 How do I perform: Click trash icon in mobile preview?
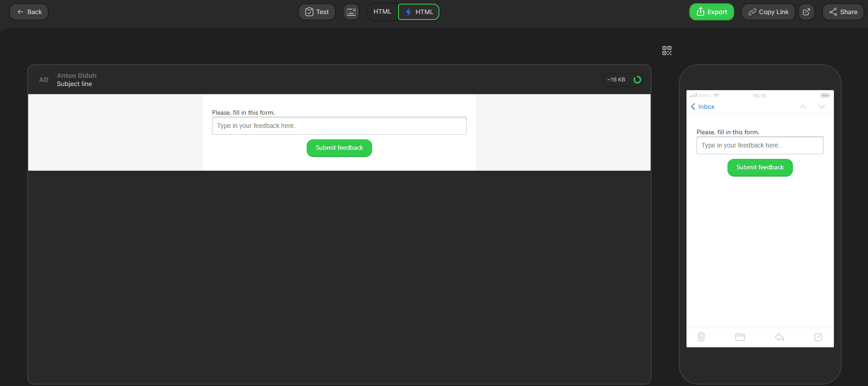701,337
